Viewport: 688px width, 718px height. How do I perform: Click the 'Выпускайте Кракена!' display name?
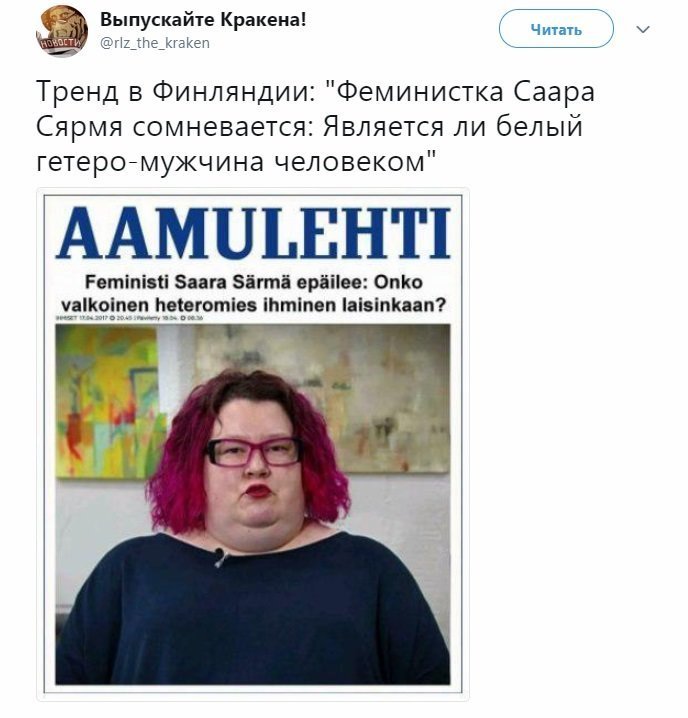pyautogui.click(x=203, y=19)
